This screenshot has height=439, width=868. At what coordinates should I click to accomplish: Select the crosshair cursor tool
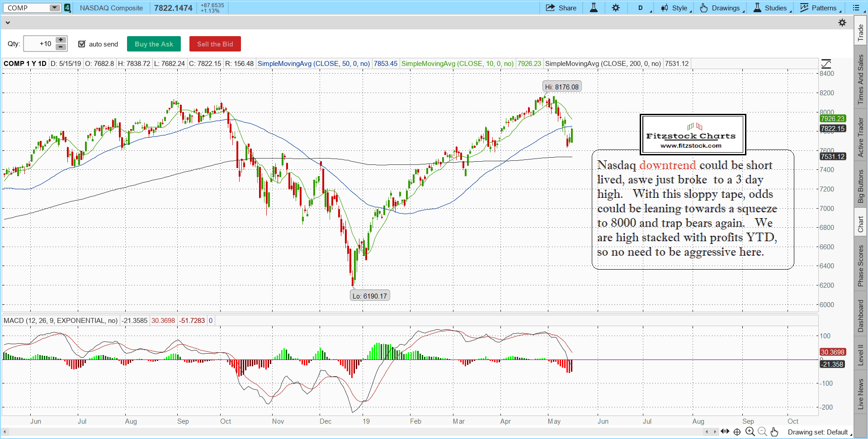tap(737, 432)
